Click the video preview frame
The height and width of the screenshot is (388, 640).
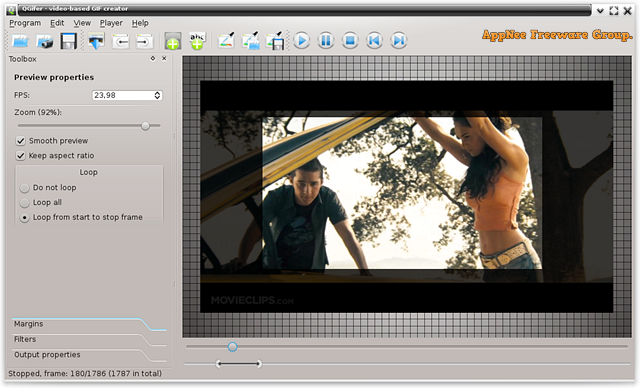pos(407,197)
